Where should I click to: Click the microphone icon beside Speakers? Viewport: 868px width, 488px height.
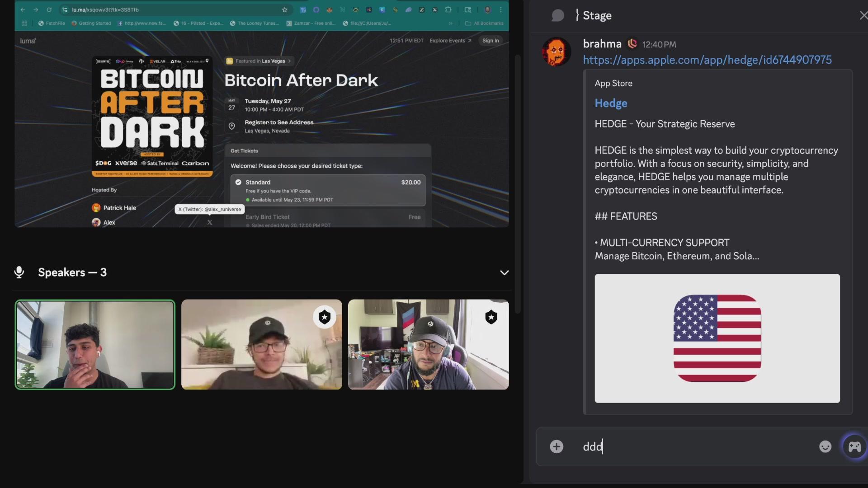pos(19,272)
